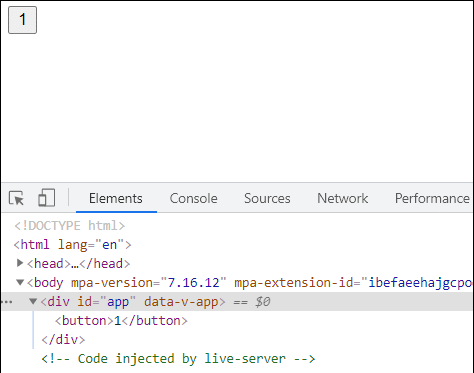Expand the head element node
Image resolution: width=474 pixels, height=373 pixels.
click(x=20, y=263)
